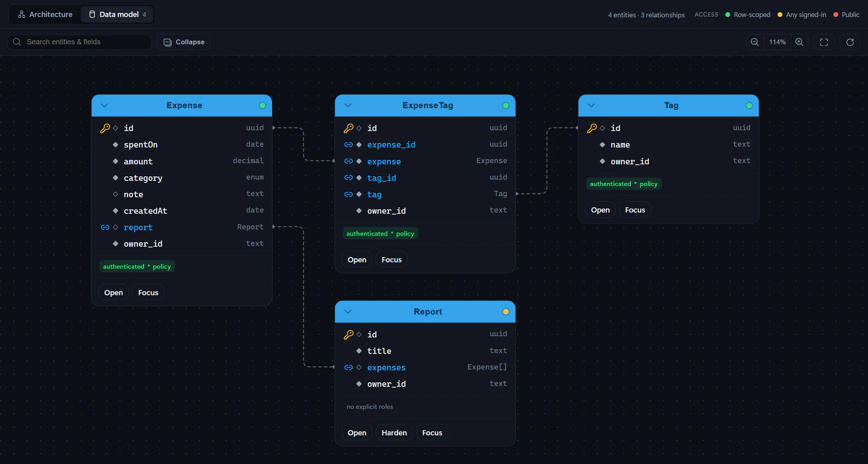Click the Row-scoped access legend item
Screen dimensions: 868x464
748,15
